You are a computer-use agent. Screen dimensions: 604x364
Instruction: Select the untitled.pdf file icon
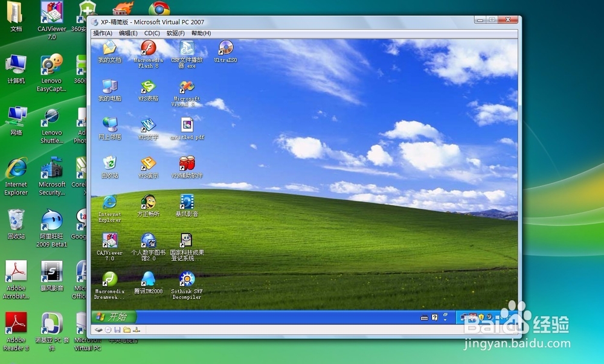pos(187,129)
